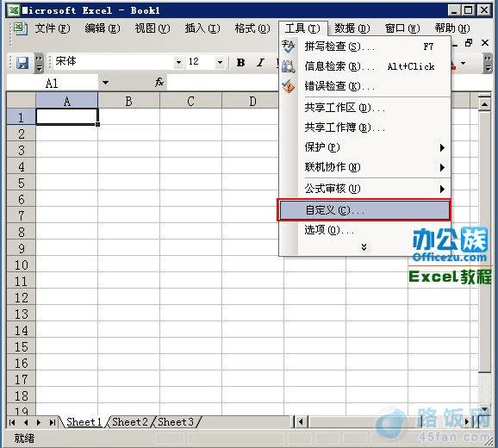Open the font size 12 dropdown
This screenshot has width=498, height=448.
(x=220, y=62)
